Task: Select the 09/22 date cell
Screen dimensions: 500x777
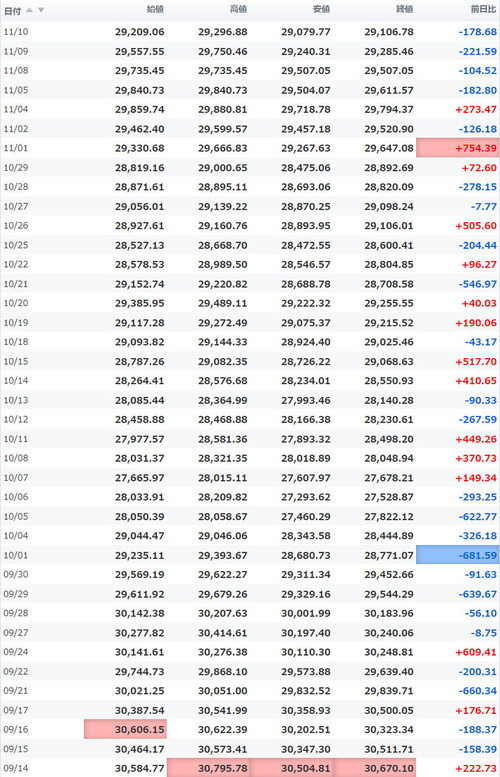Action: [16, 671]
